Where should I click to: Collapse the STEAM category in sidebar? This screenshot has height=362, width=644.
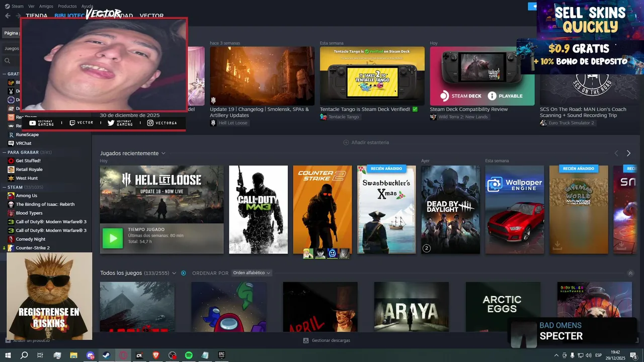[x=5, y=187]
